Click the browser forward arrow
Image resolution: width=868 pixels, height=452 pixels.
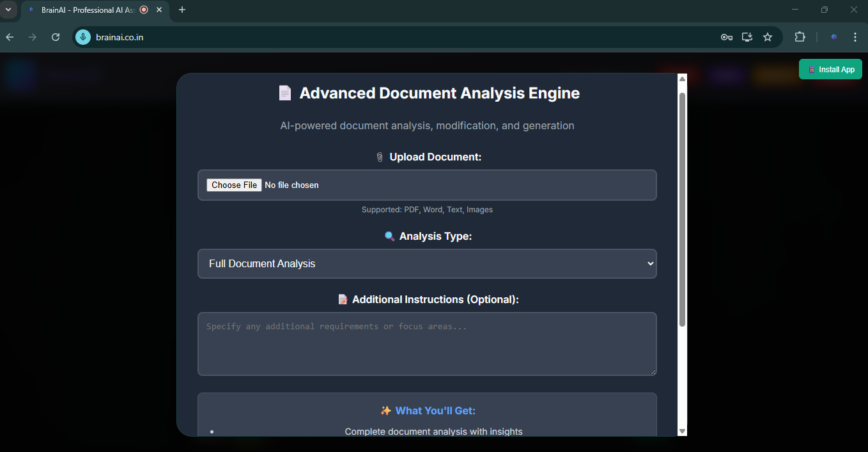click(x=33, y=37)
